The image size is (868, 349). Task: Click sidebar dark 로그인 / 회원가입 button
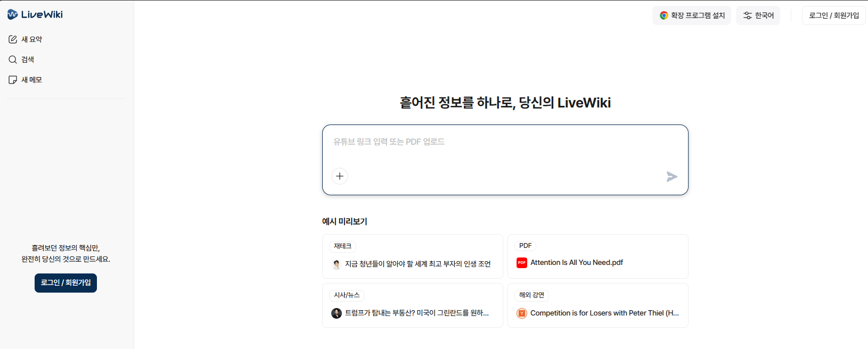(65, 283)
